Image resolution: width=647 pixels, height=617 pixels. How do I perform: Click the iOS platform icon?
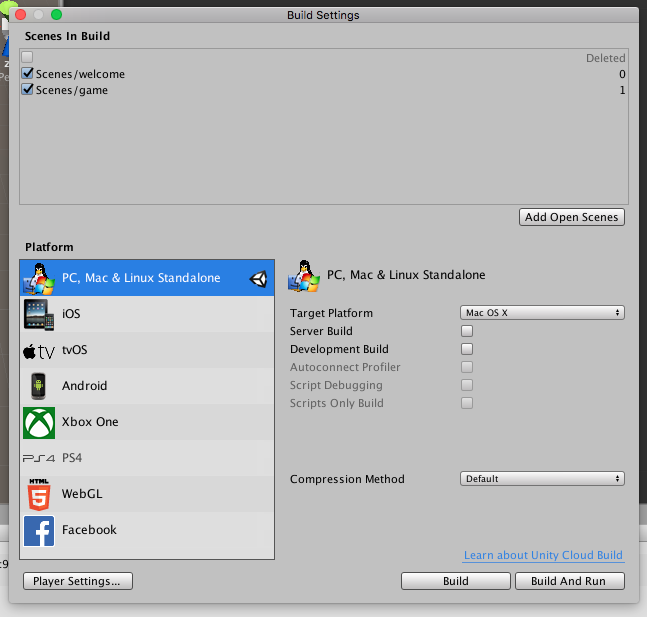39,314
